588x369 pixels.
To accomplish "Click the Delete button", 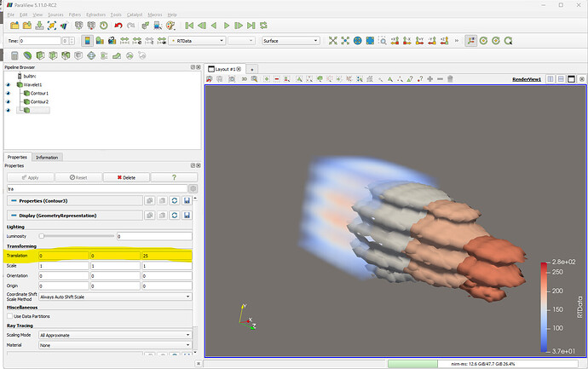I will [x=126, y=177].
